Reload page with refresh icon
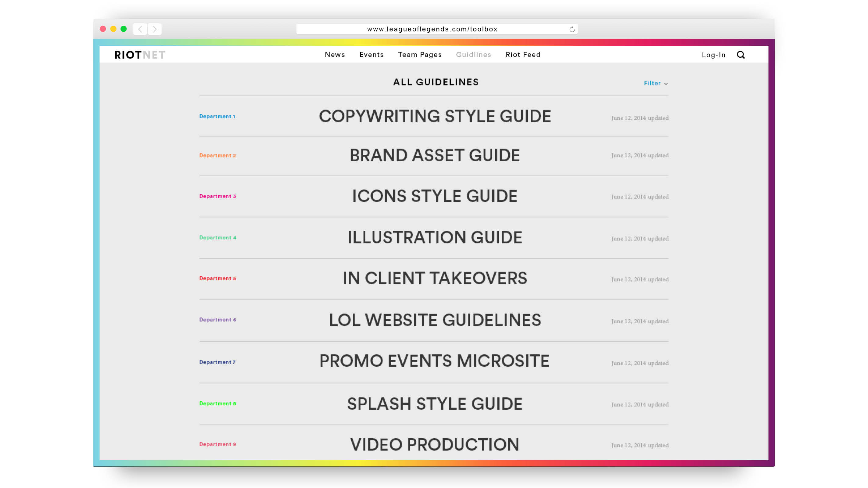Viewport: 868px width, 488px height. [572, 29]
